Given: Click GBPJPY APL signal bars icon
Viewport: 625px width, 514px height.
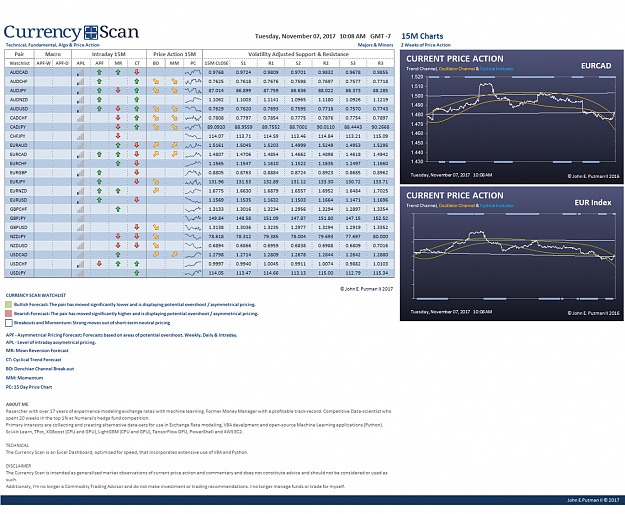Looking at the screenshot, I should [x=81, y=218].
